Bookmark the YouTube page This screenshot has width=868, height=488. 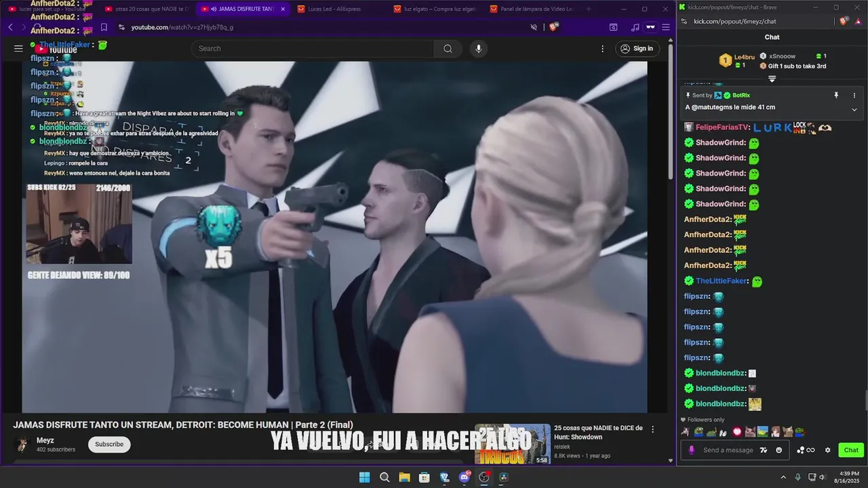point(104,27)
